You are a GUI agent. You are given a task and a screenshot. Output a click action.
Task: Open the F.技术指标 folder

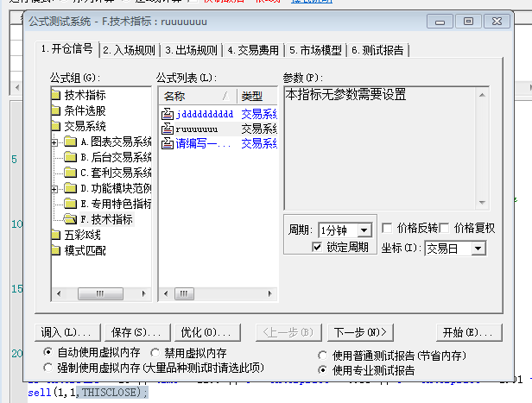point(109,219)
